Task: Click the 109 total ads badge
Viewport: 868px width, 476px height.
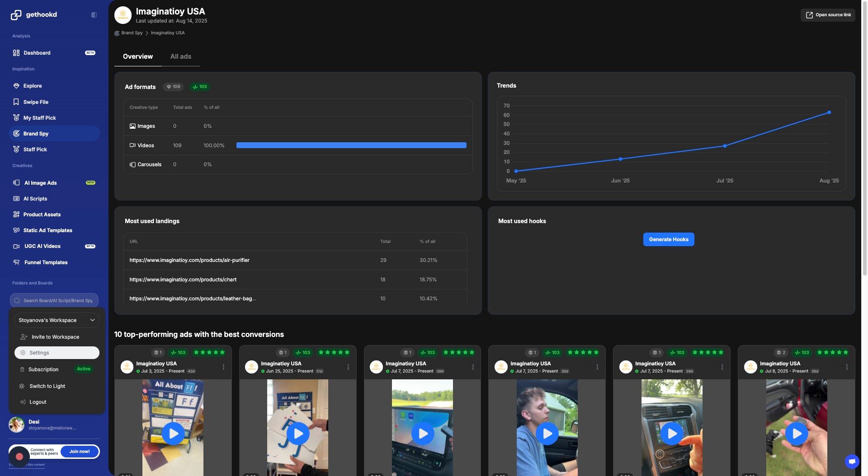Action: pos(173,87)
